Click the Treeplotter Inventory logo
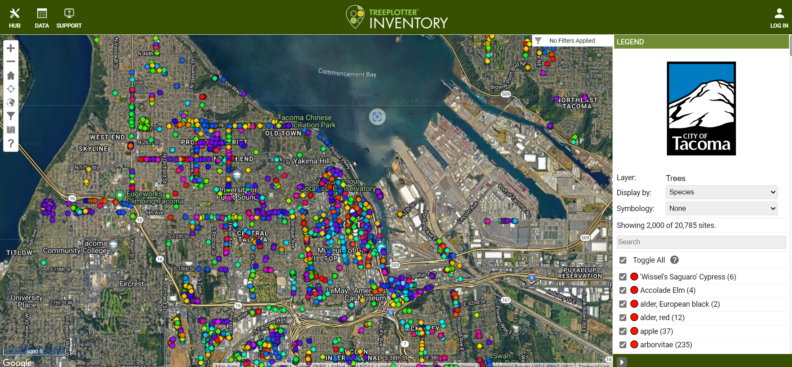 click(x=397, y=17)
